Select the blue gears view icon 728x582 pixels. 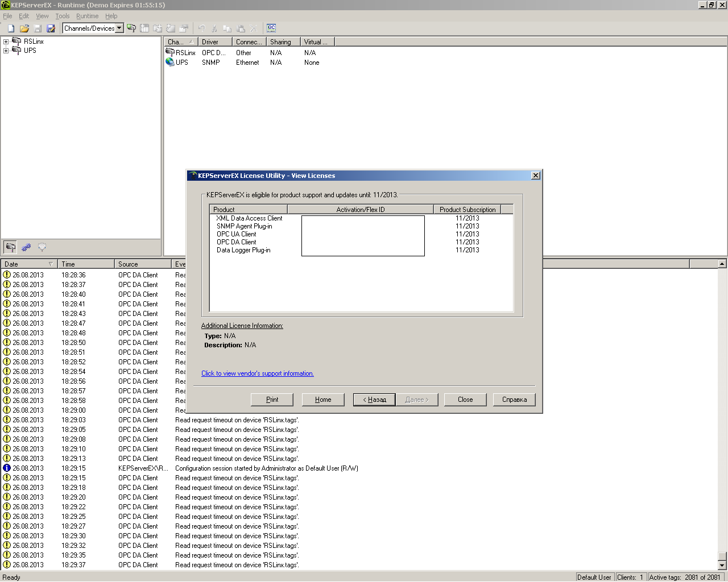26,247
